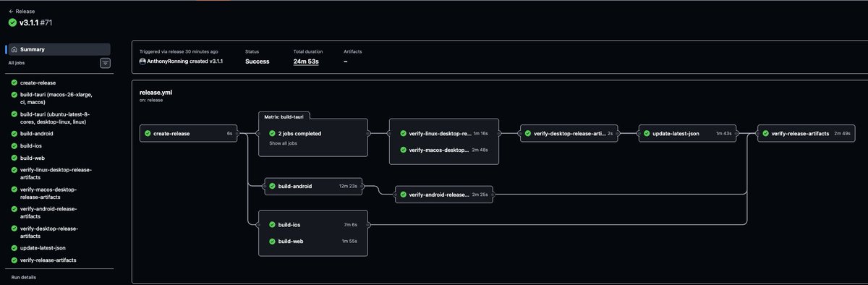Open the job filter icon button

pos(105,63)
